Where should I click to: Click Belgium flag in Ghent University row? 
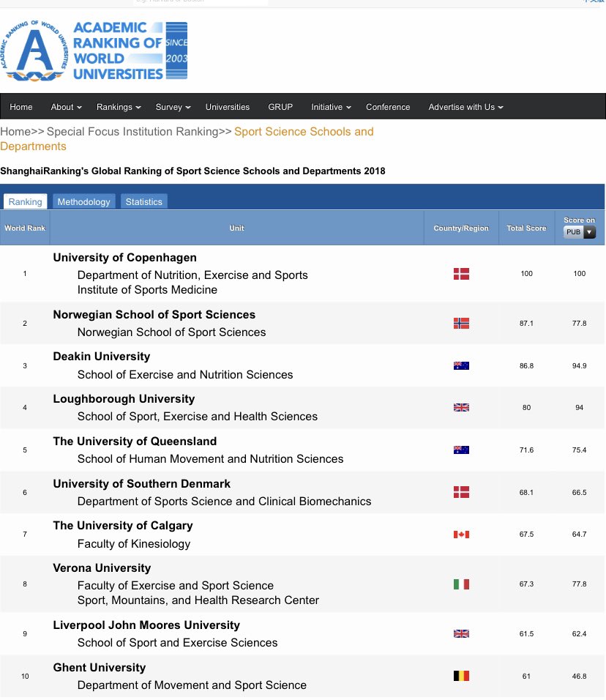pyautogui.click(x=461, y=676)
